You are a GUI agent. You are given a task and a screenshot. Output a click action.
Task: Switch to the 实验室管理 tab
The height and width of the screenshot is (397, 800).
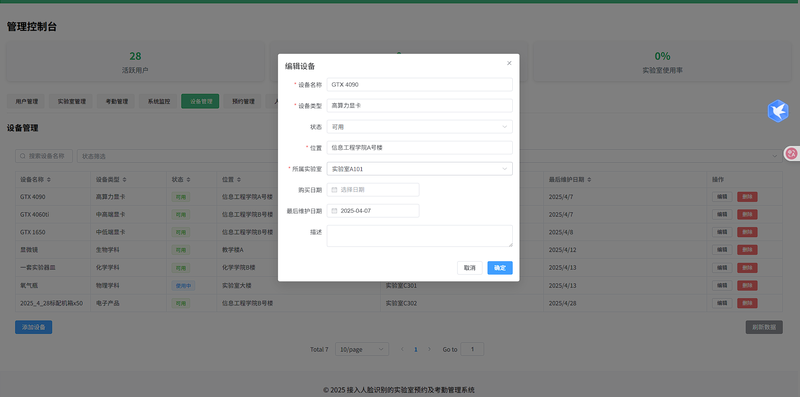point(71,101)
